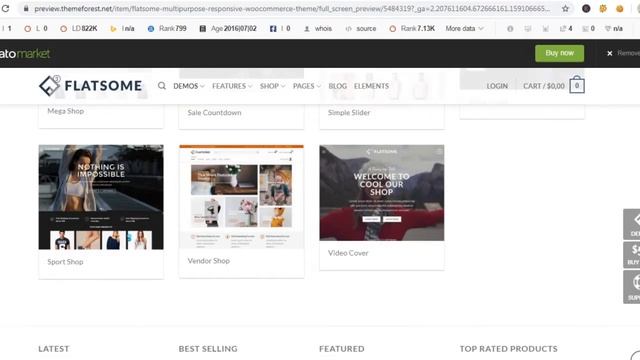Click the Latest footer heading
Screen dimensions: 640x360
point(54,349)
